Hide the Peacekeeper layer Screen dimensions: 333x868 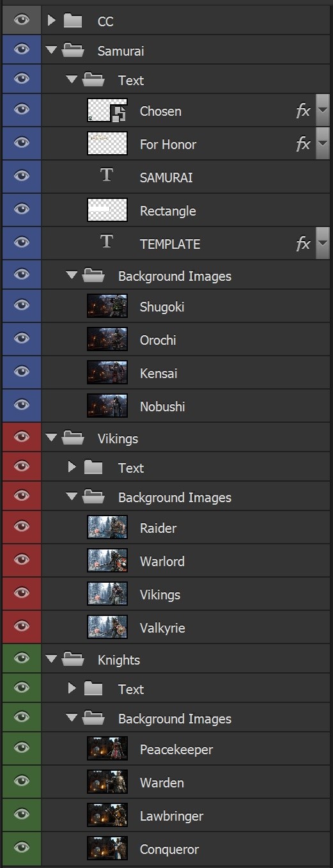click(x=22, y=748)
